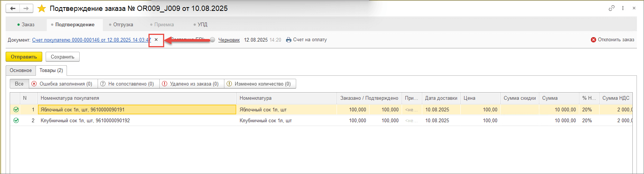The image size is (644, 174).
Task: Open the Счет покупателю document link
Action: click(x=91, y=40)
